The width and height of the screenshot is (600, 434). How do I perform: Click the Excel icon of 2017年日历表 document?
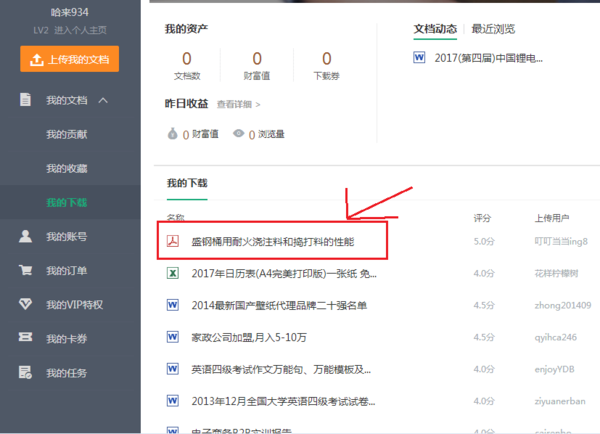pyautogui.click(x=173, y=273)
